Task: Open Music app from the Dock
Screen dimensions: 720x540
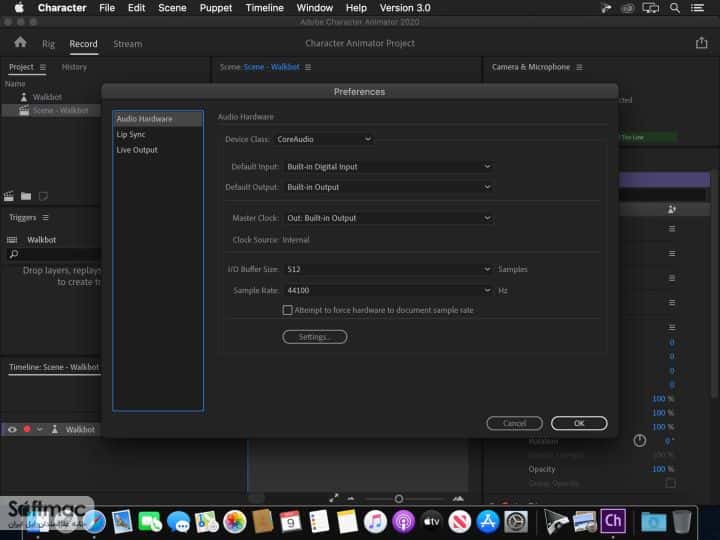Action: [375, 522]
